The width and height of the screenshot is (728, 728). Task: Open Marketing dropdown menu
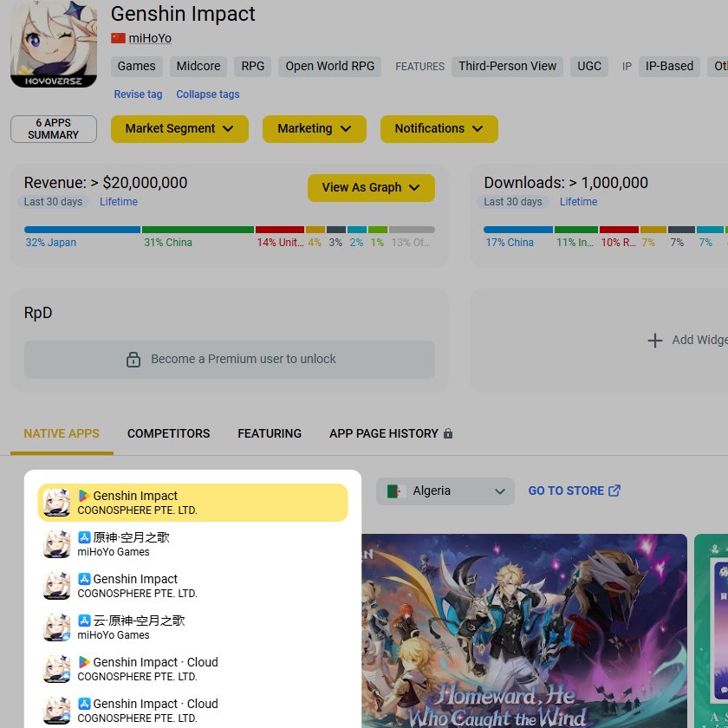pos(315,128)
